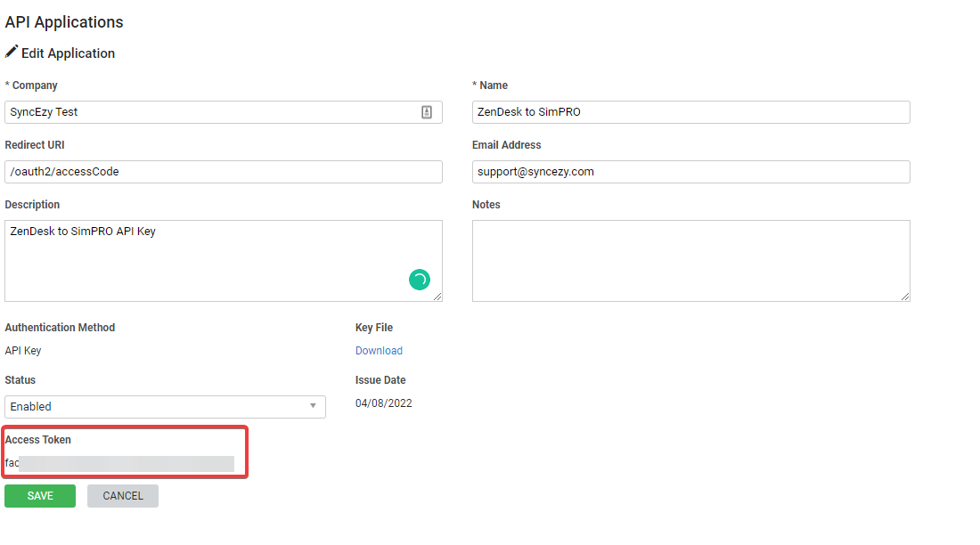This screenshot has height=545, width=980.
Task: Click the pencil icon beside Edit Application
Action: [x=12, y=52]
